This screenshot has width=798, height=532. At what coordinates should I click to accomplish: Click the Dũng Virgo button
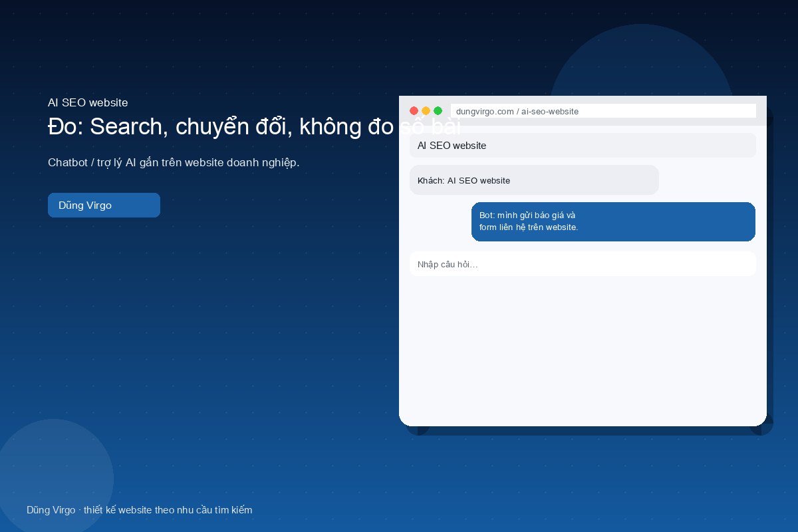click(x=104, y=205)
